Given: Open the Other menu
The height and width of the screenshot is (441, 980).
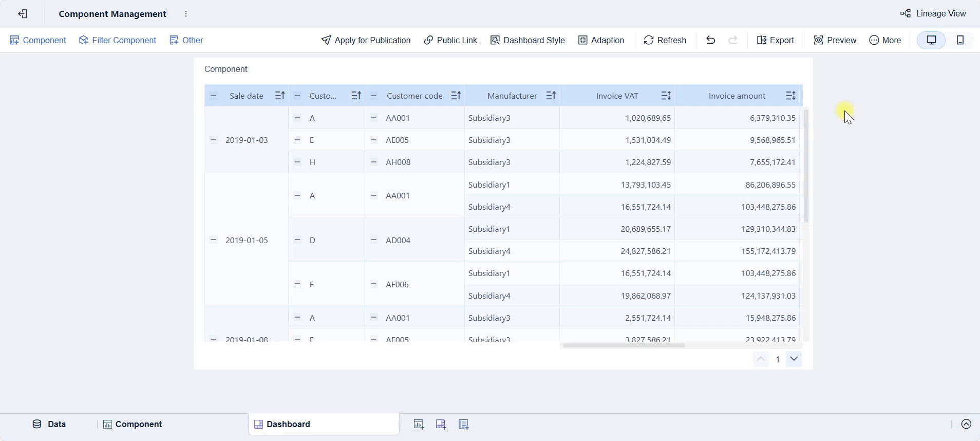Looking at the screenshot, I should [186, 40].
